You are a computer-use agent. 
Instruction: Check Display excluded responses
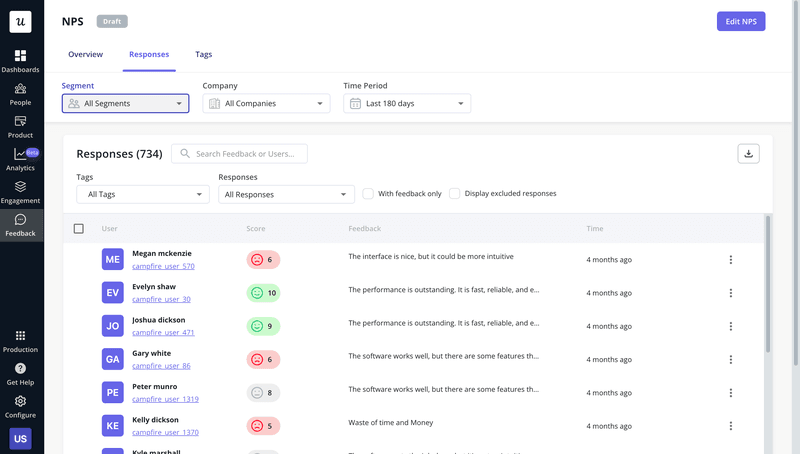point(455,194)
